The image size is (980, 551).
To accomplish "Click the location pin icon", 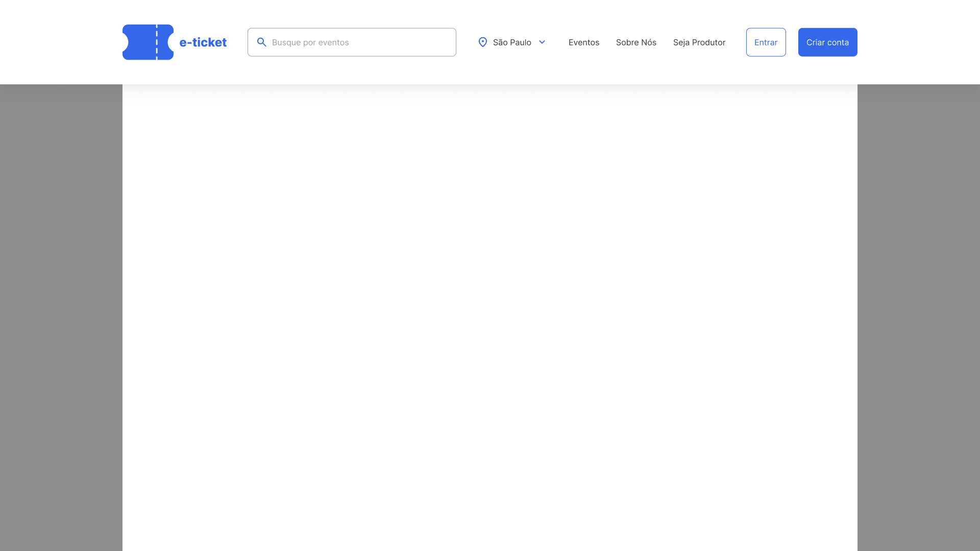I will 483,42.
